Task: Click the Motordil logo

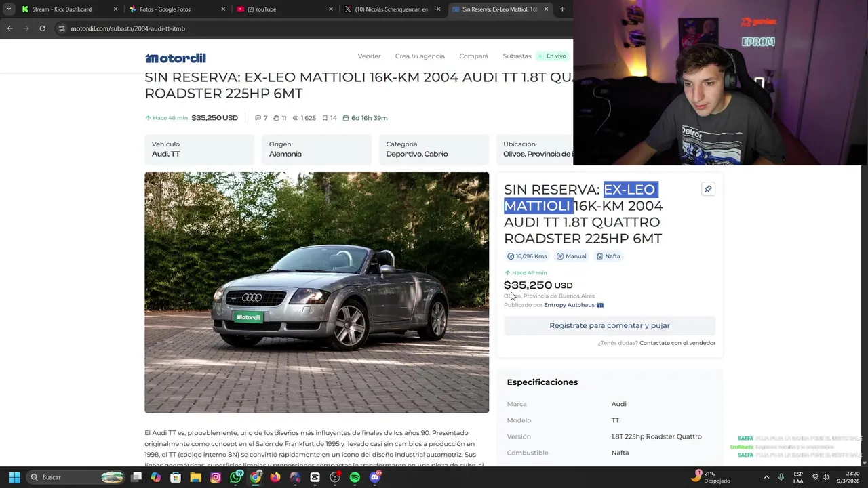Action: coord(175,58)
